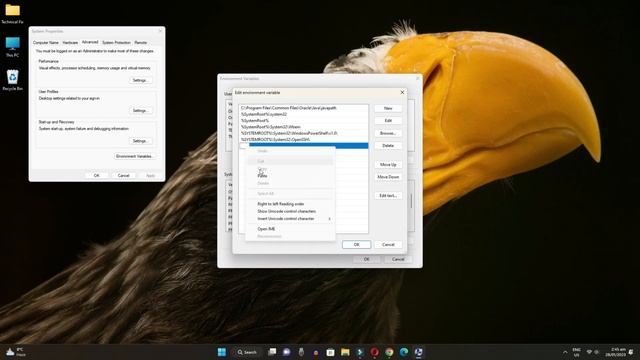Cancel the Edit environment variable dialog
Screen dimensions: 640x360
tap(388, 244)
